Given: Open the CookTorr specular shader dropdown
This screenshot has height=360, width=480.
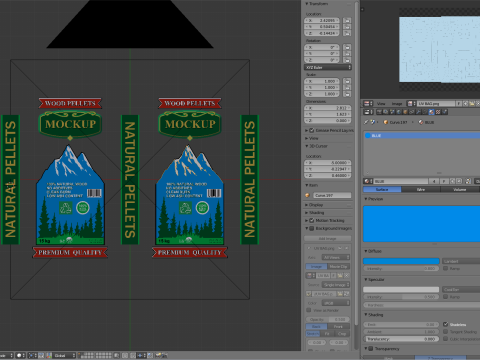Looking at the screenshot, I should [461, 289].
